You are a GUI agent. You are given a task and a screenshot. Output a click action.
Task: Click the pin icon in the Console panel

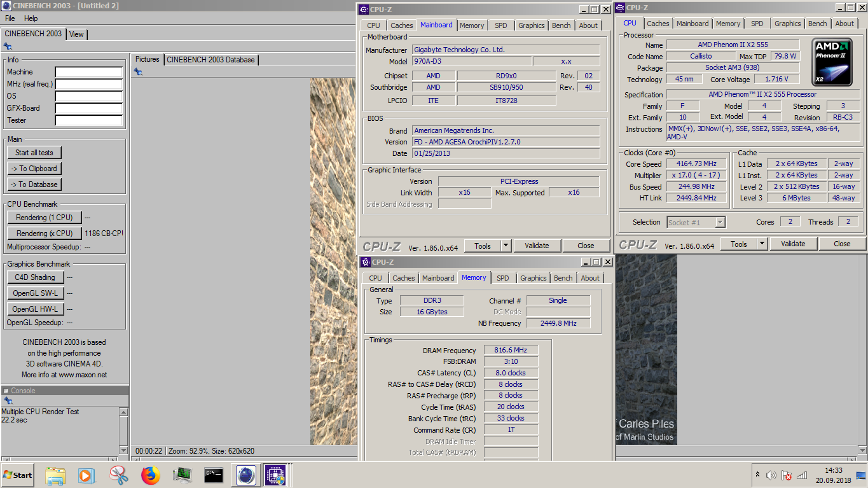click(x=8, y=401)
